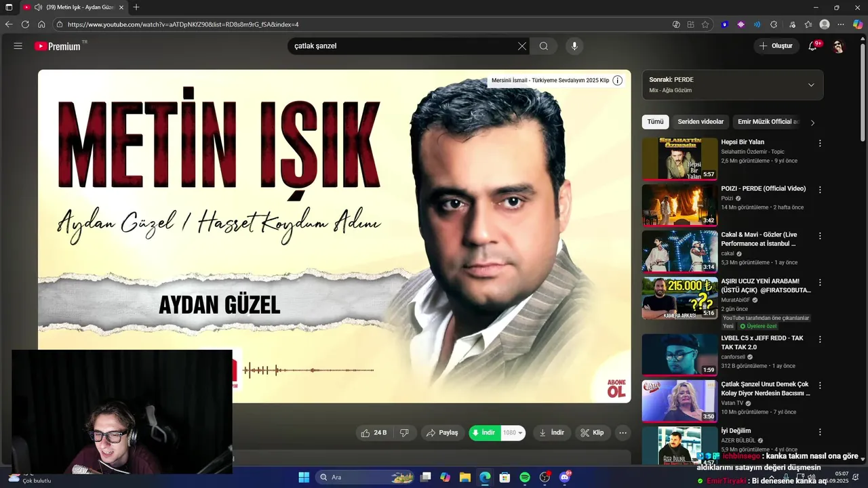
Task: Open the split screen icon in address bar
Action: point(690,24)
